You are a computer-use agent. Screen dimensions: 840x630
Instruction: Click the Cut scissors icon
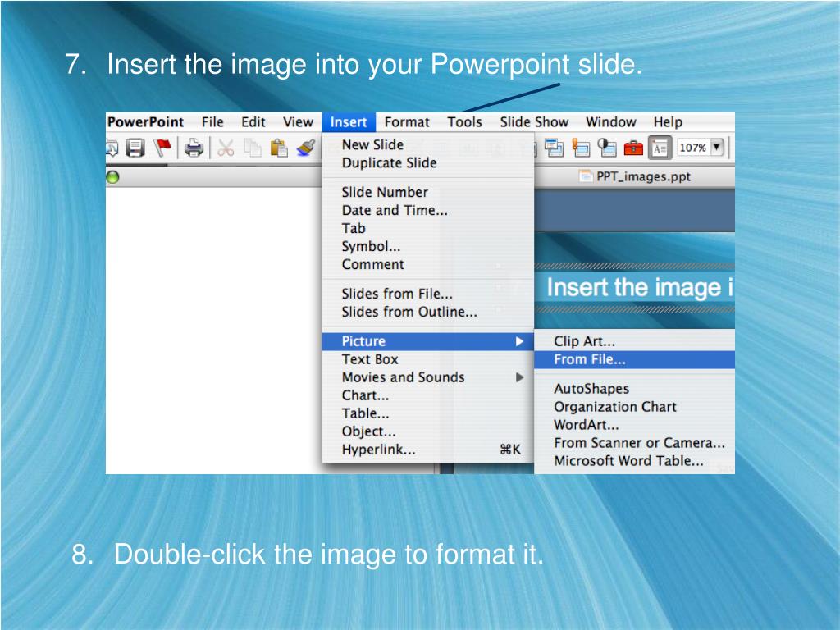pos(226,148)
